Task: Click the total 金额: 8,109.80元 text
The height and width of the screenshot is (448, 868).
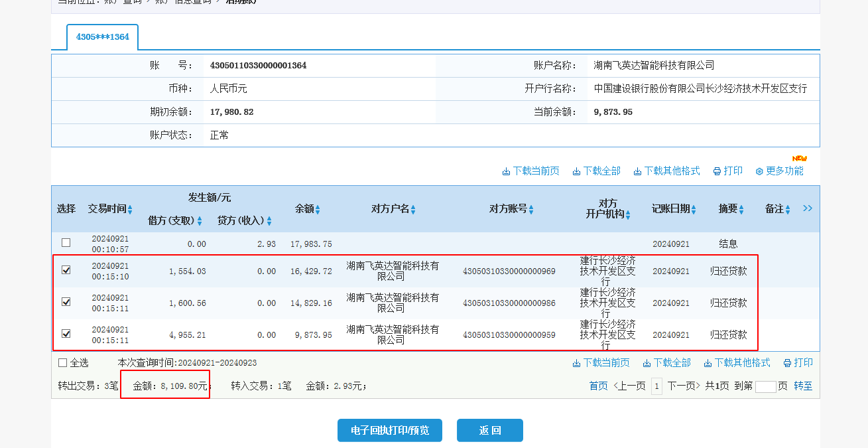Action: coord(170,386)
